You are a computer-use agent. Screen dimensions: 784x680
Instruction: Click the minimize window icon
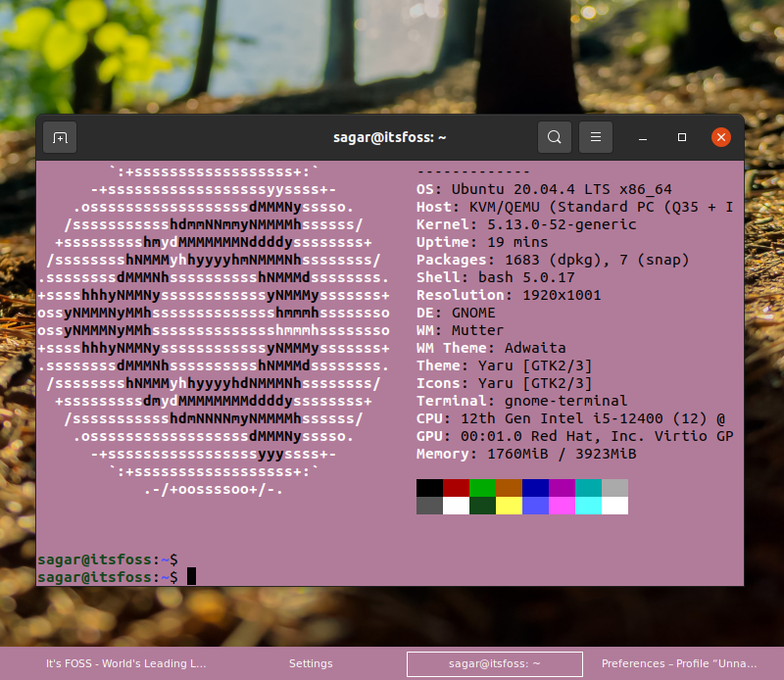coord(643,138)
